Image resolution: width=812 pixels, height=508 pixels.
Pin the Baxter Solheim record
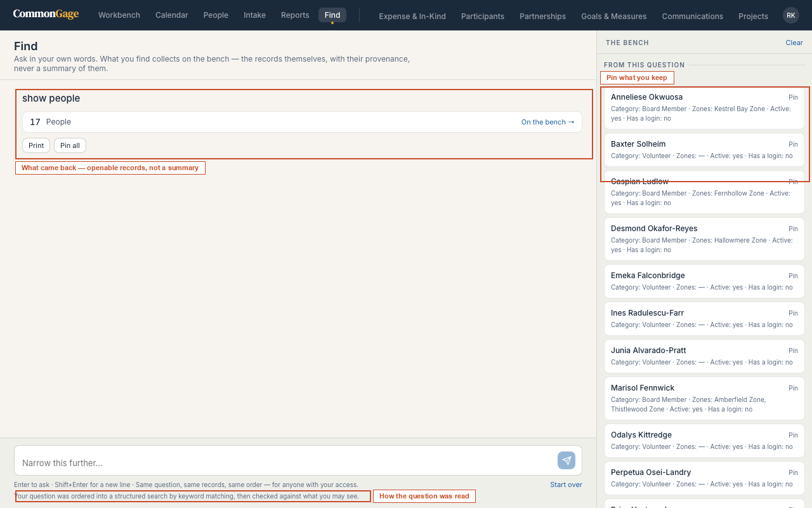pyautogui.click(x=793, y=144)
